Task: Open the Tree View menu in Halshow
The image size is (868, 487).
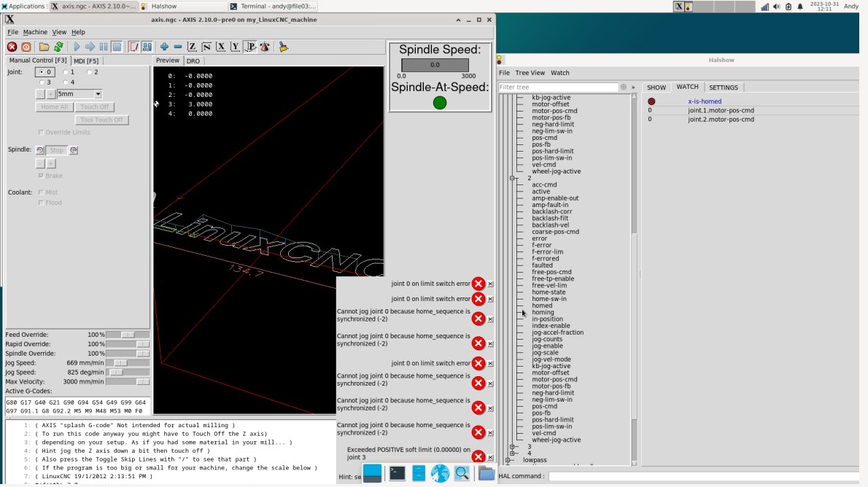Action: click(530, 72)
